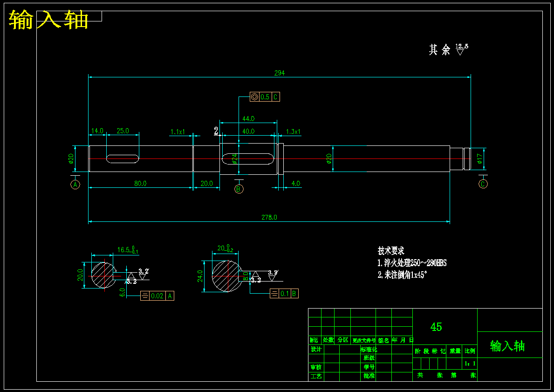
Task: Select the 其余 surface roughness note
Action: pos(448,49)
